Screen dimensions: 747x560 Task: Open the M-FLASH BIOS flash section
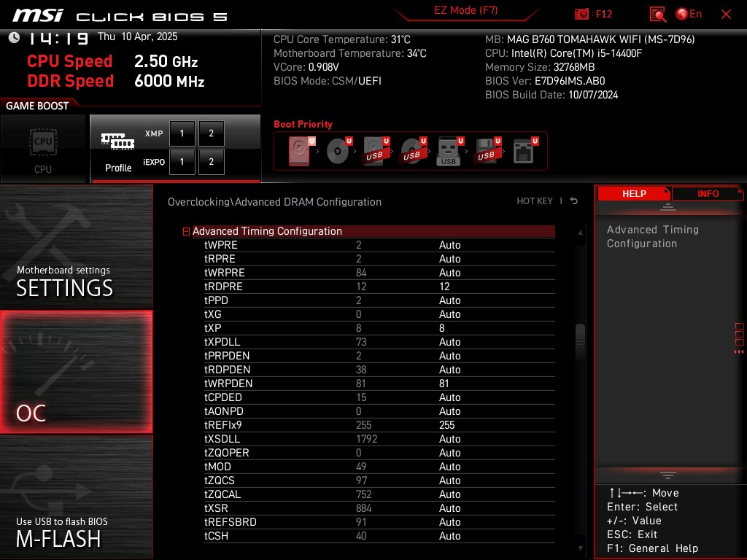[x=76, y=497]
